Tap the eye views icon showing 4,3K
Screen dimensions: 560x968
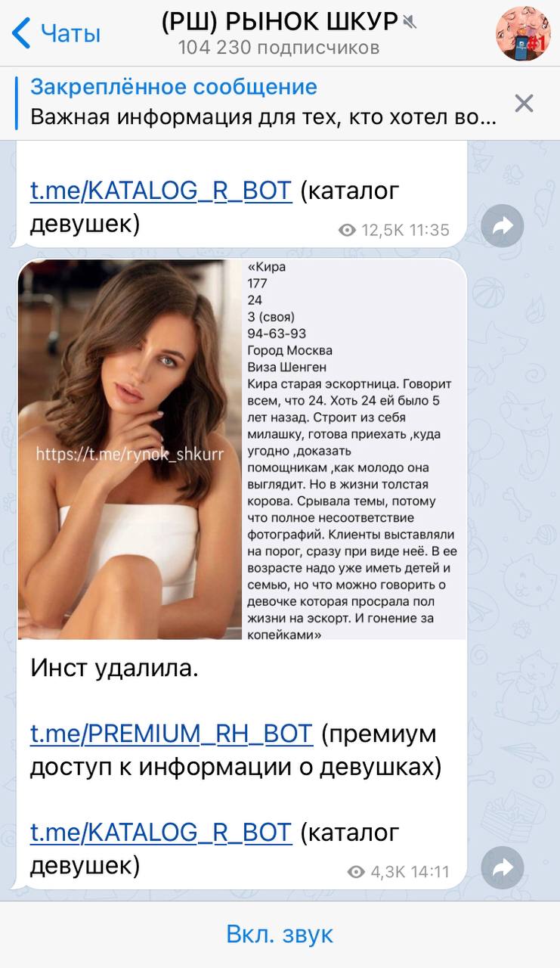(x=356, y=871)
